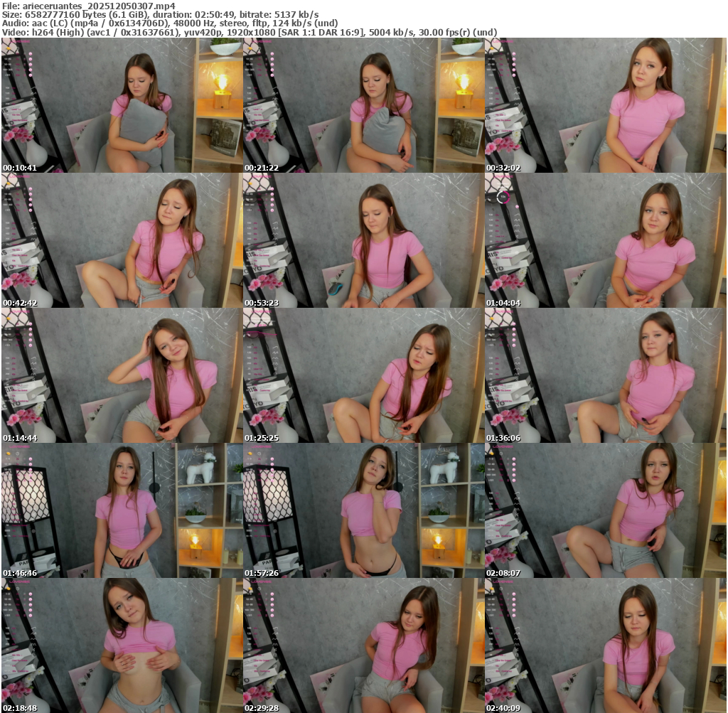Viewport: 728px width, 713px height.
Task: Open the frame stamped 00:42:42
Action: coord(122,240)
